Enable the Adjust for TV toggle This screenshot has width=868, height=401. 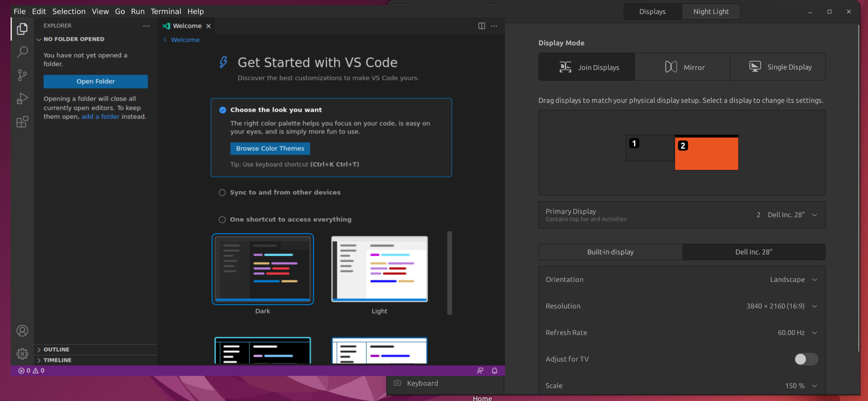(x=806, y=359)
